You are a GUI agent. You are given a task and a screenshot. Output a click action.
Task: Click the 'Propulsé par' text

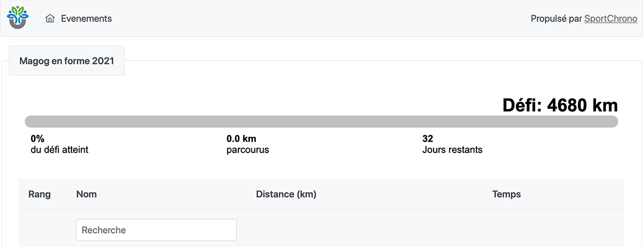(x=556, y=19)
